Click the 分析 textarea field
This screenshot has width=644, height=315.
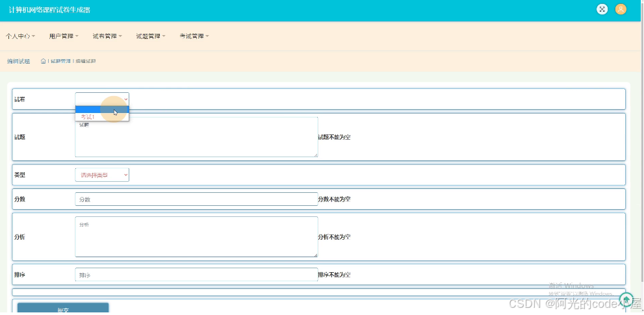(196, 237)
